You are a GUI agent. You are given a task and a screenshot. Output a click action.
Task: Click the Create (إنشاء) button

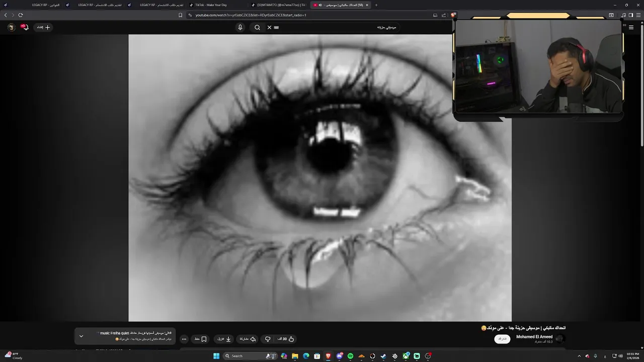[43, 27]
